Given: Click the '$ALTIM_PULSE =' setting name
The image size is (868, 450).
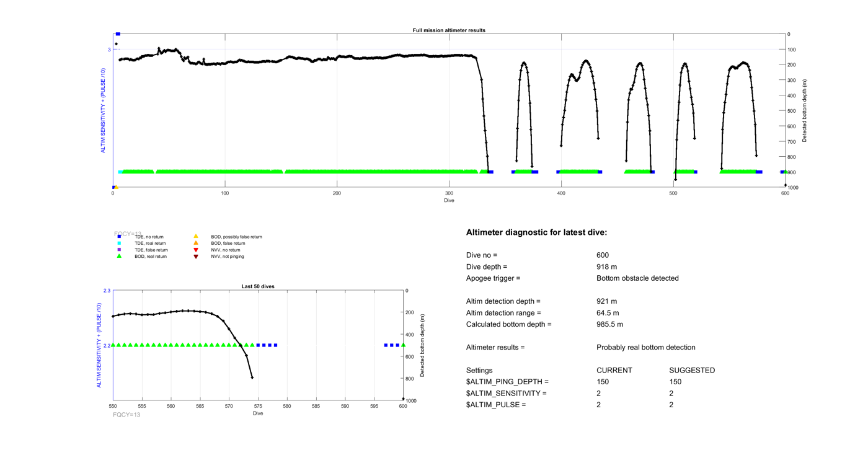Looking at the screenshot, I should coord(496,405).
